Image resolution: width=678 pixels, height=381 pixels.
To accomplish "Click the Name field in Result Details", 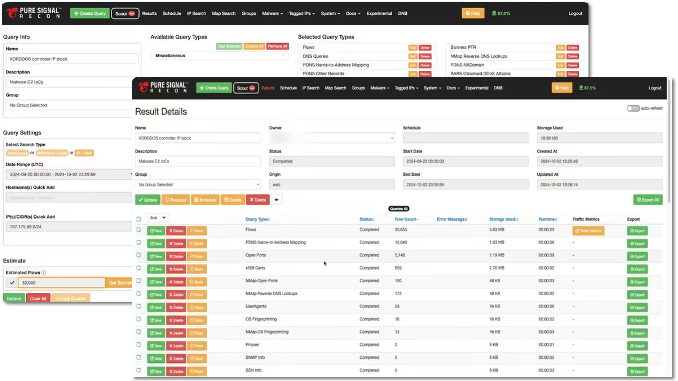I will 198,138.
